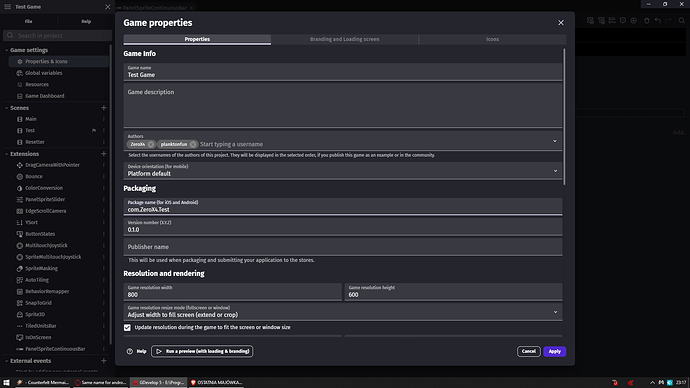
Task: Click the Apply button
Action: 554,351
